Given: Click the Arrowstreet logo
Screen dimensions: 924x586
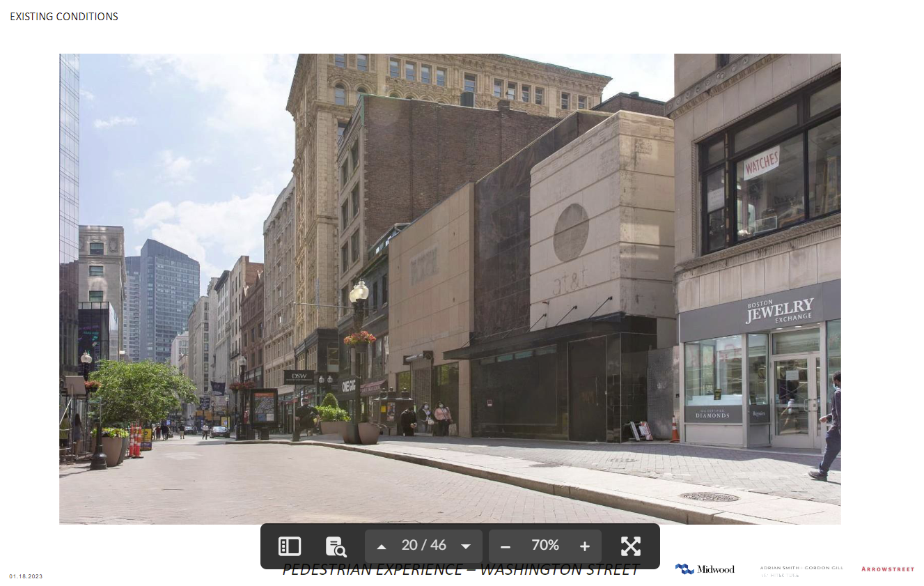Looking at the screenshot, I should [x=887, y=569].
